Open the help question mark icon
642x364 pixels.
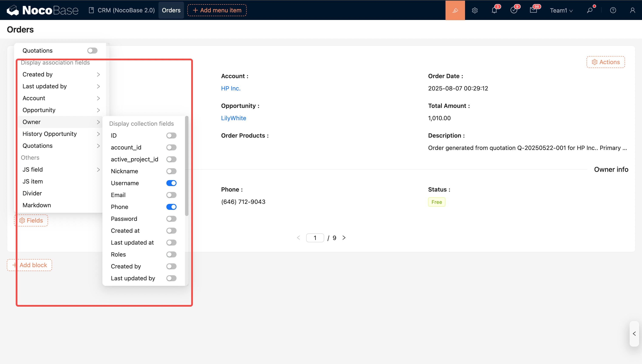point(613,10)
